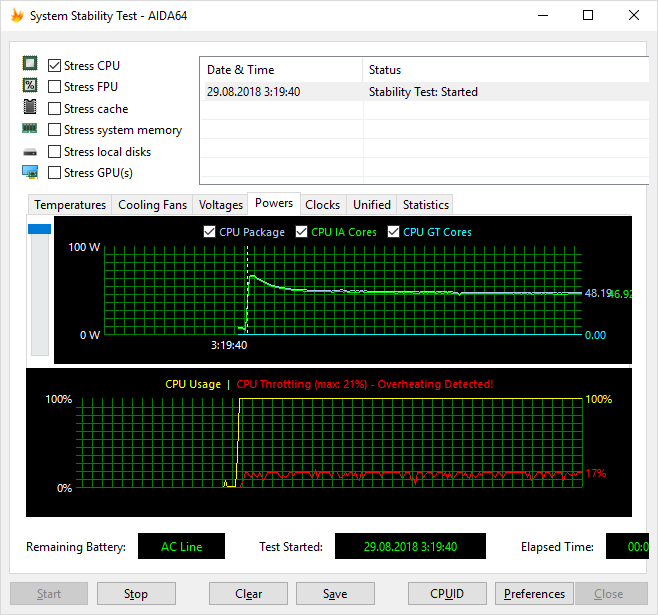Stop the stability test
658x615 pixels.
pos(136,594)
